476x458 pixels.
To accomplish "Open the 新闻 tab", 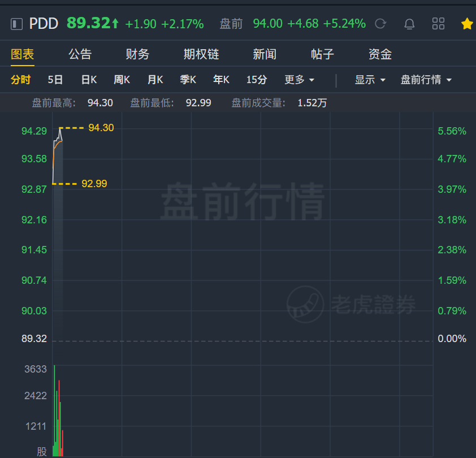I will pyautogui.click(x=265, y=54).
